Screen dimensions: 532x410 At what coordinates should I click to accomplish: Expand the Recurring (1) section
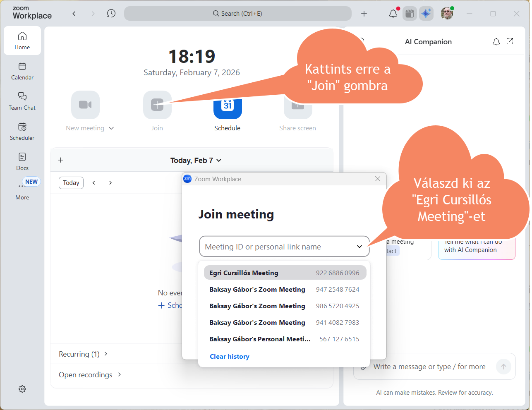point(83,354)
